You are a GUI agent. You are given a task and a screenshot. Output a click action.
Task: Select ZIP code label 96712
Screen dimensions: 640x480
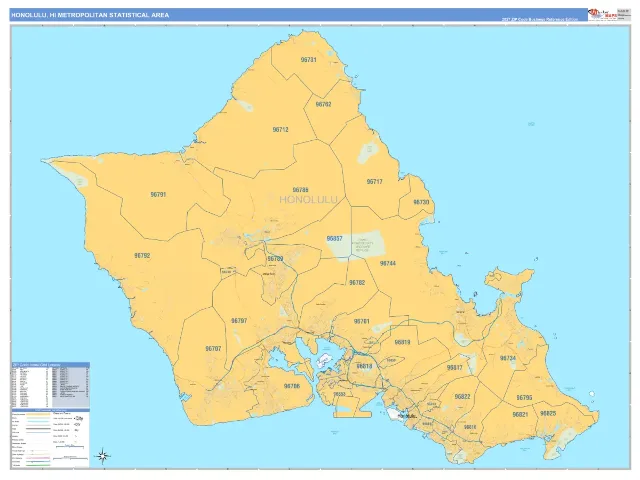pos(280,130)
